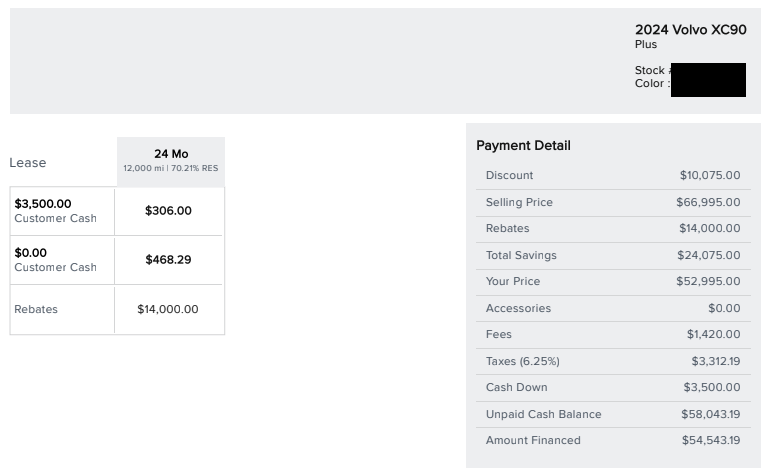Click the Selling Price label
The image size is (770, 472).
point(519,202)
